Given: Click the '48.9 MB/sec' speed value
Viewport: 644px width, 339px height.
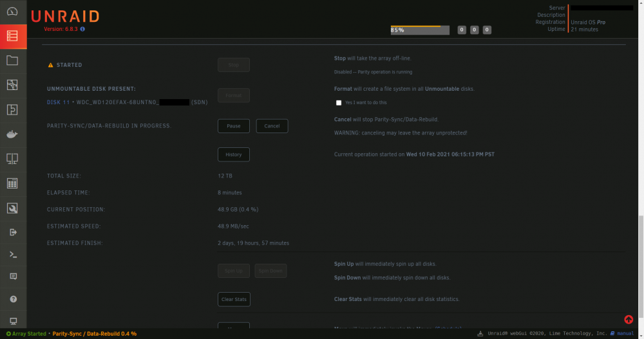Looking at the screenshot, I should 233,226.
